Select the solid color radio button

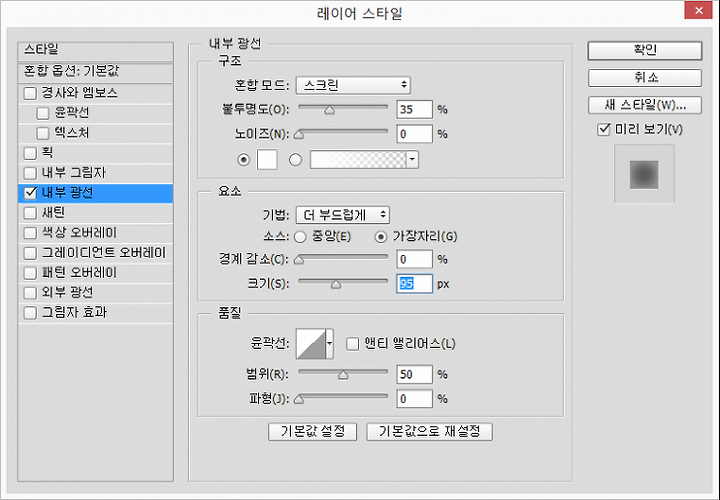(243, 160)
